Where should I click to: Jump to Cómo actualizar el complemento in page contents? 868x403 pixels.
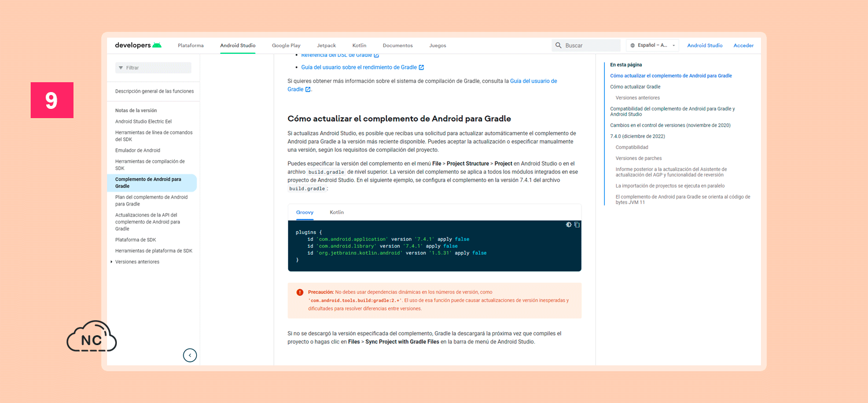pyautogui.click(x=671, y=76)
